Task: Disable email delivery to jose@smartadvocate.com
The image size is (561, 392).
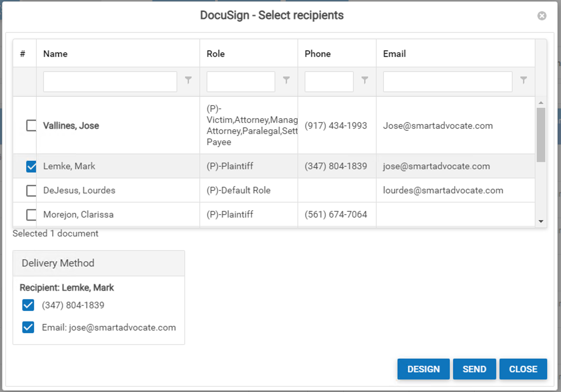Action: click(28, 327)
